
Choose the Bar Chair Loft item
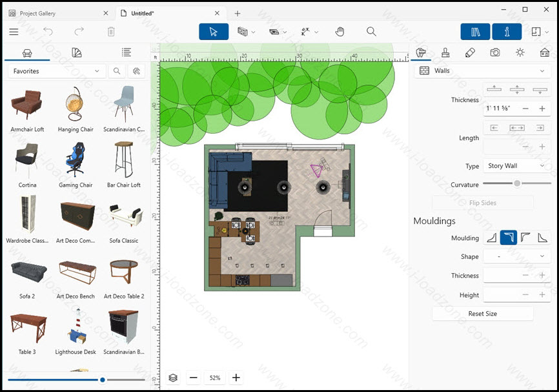[x=124, y=165]
